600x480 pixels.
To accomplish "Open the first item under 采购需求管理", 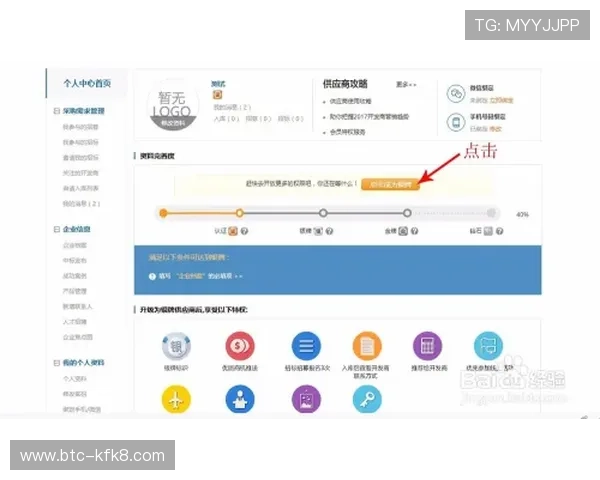I will (80, 127).
